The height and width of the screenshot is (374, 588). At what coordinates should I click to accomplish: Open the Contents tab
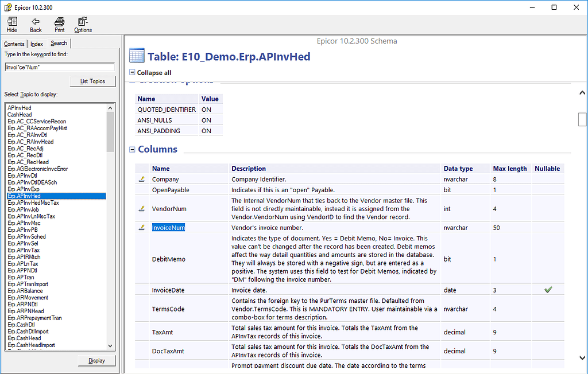14,43
